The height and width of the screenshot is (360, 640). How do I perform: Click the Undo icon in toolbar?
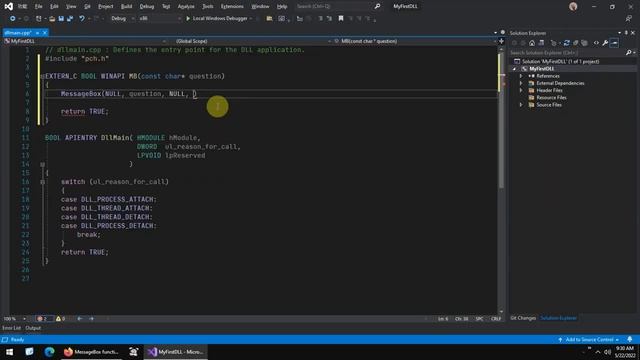pyautogui.click(x=82, y=18)
